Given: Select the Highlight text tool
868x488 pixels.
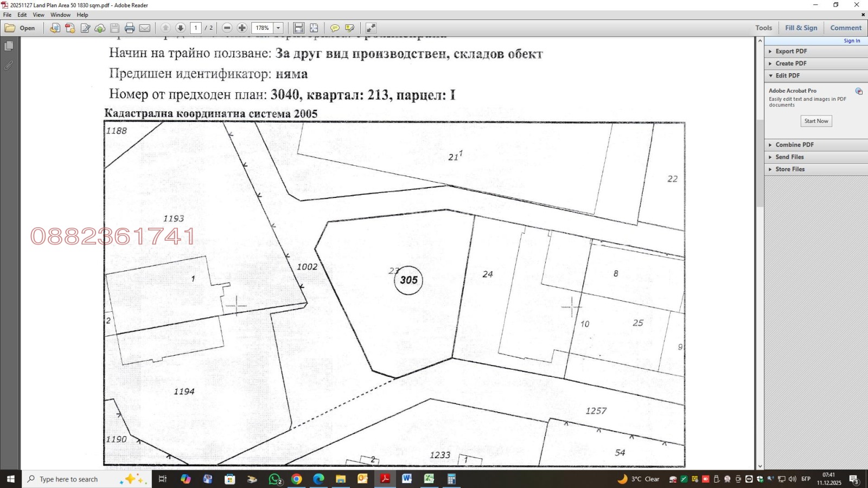Looking at the screenshot, I should click(x=350, y=28).
